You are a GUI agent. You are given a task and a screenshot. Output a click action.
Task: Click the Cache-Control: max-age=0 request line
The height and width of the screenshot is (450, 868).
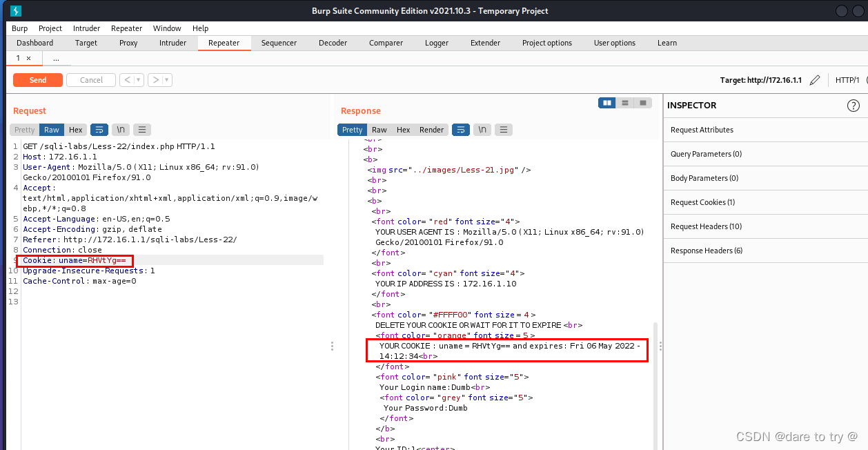coord(79,281)
